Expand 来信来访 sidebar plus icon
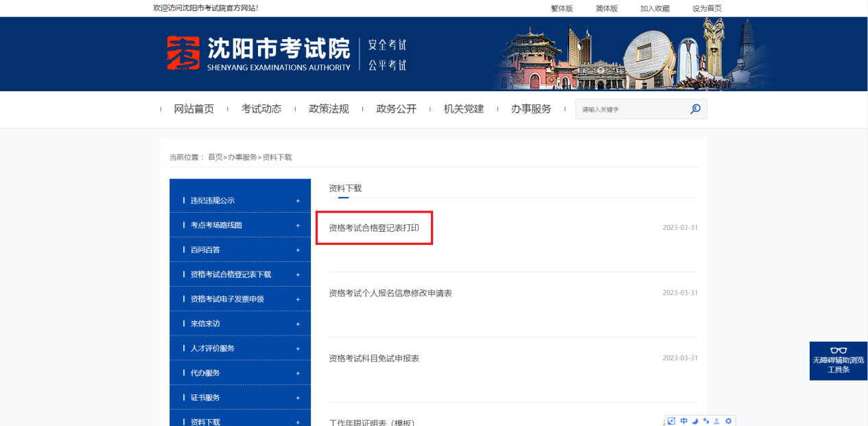Image resolution: width=868 pixels, height=426 pixels. coord(298,324)
